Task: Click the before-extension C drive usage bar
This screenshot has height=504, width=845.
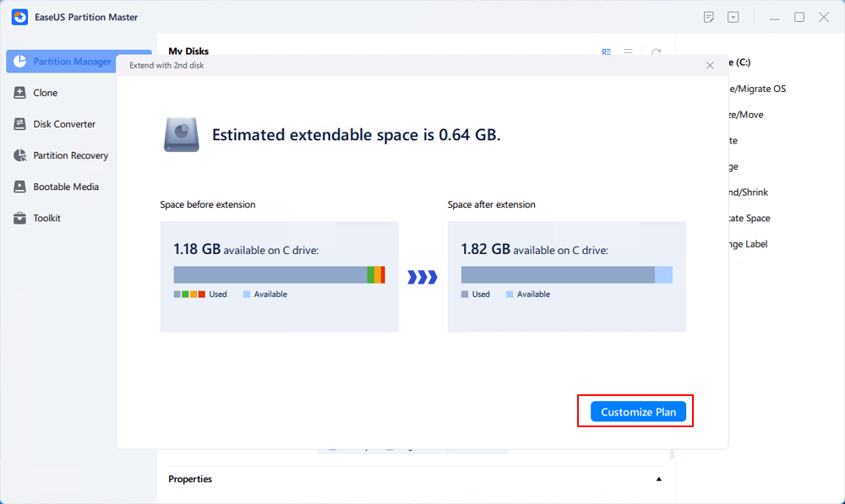Action: click(279, 274)
